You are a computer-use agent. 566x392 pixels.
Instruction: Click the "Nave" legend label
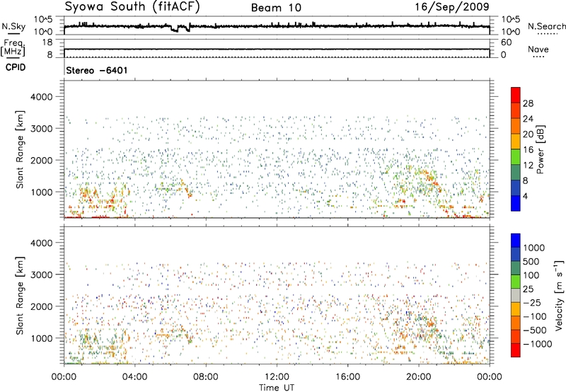click(538, 50)
